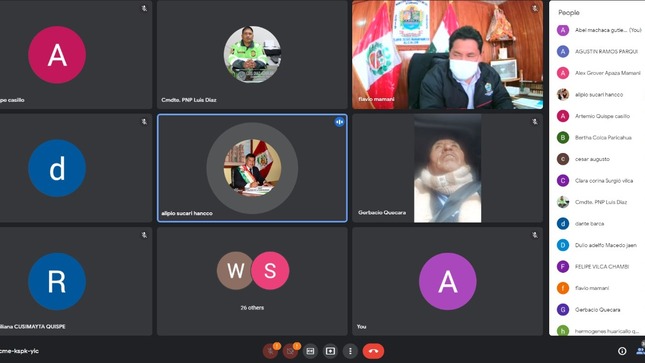Open the meeting details info icon
This screenshot has width=645, height=363.
point(622,351)
